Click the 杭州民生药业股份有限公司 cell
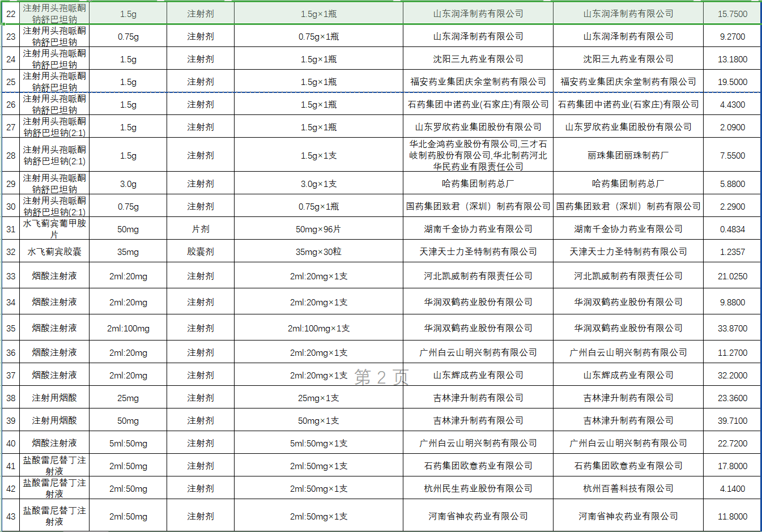This screenshot has width=762, height=532. click(478, 488)
